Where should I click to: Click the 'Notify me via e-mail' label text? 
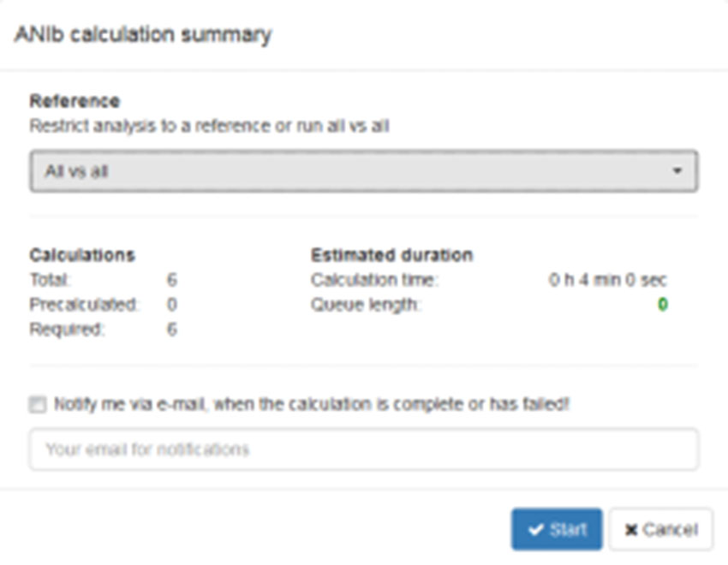(310, 404)
